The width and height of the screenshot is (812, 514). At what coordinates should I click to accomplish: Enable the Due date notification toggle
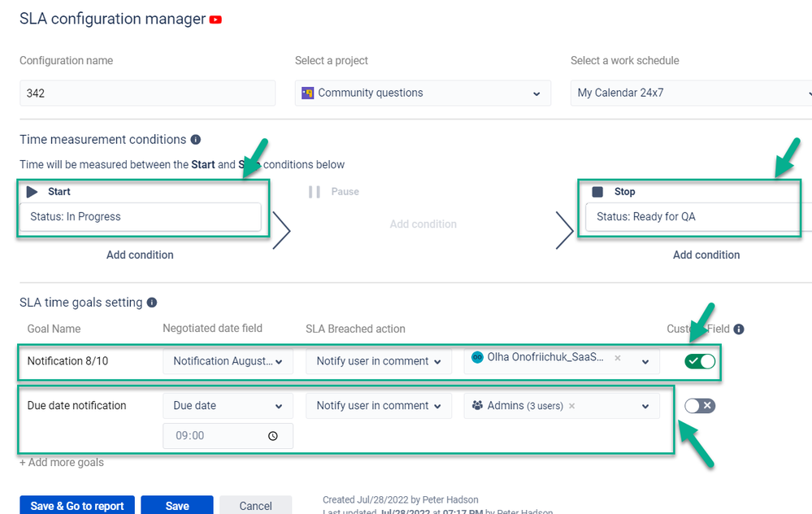700,406
